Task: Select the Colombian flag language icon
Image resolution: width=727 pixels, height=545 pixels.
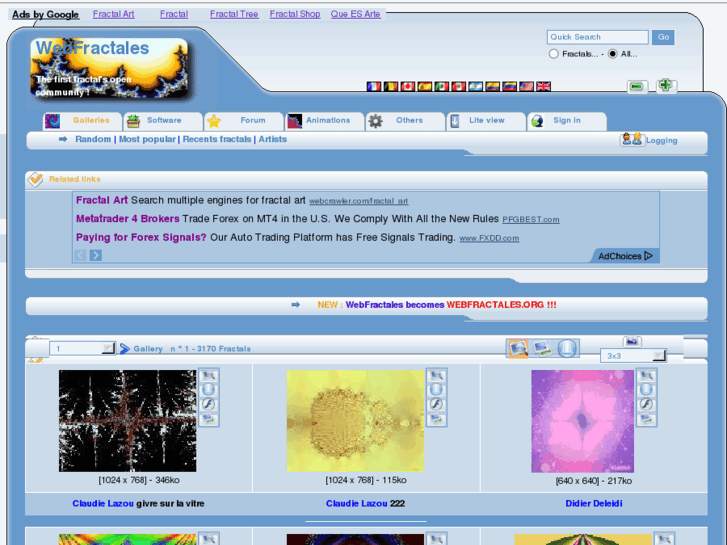Action: pyautogui.click(x=492, y=87)
